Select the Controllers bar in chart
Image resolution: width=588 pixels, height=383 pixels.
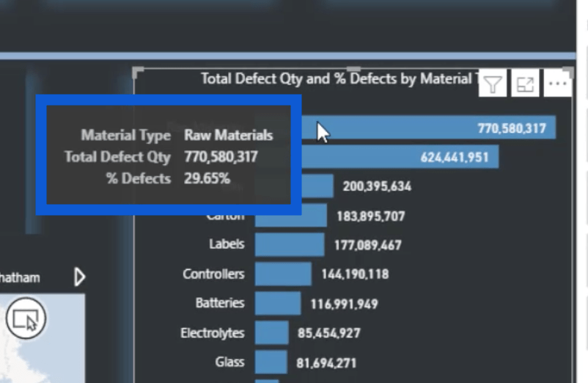(x=283, y=274)
